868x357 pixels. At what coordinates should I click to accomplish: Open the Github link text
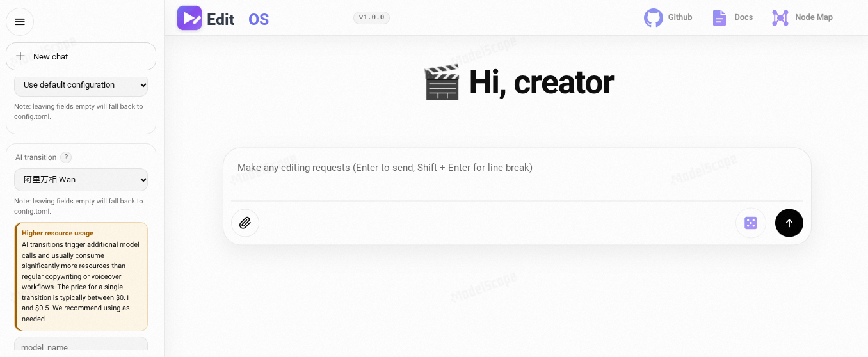(x=680, y=17)
